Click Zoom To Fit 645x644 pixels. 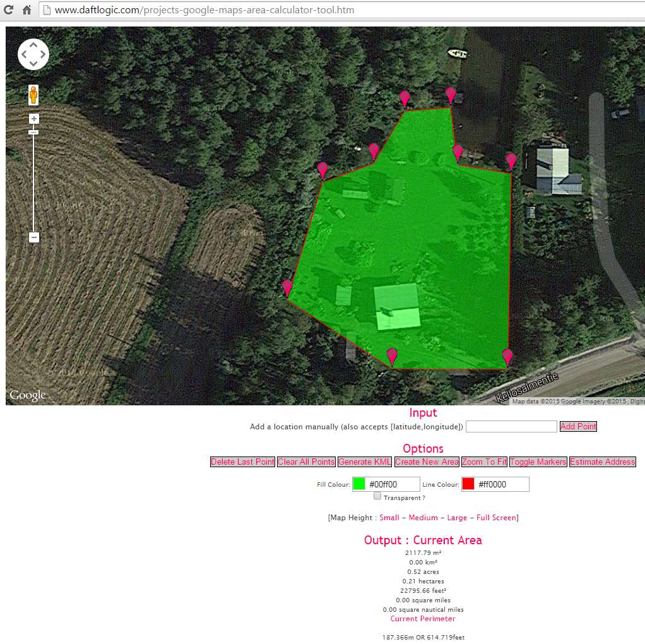pyautogui.click(x=484, y=462)
